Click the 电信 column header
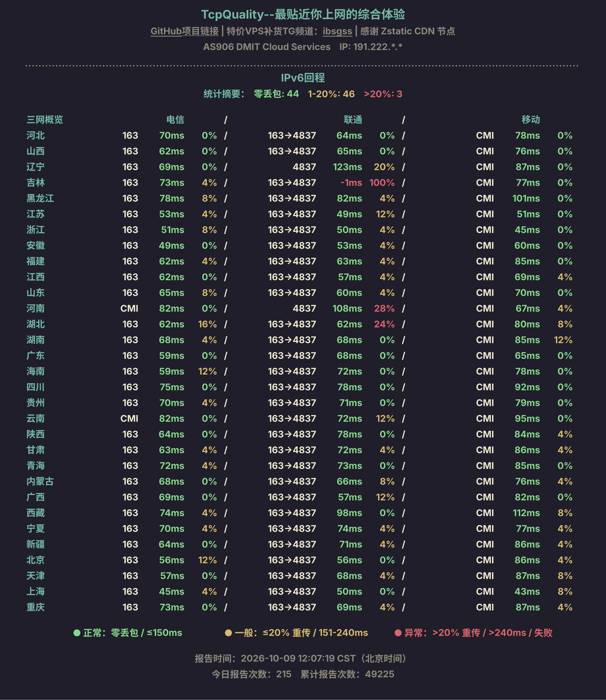Screen dimensions: 606x700 [x=175, y=119]
